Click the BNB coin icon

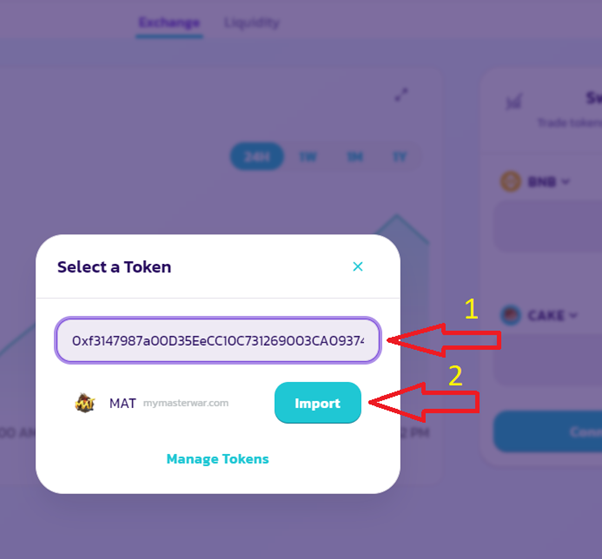tap(511, 181)
